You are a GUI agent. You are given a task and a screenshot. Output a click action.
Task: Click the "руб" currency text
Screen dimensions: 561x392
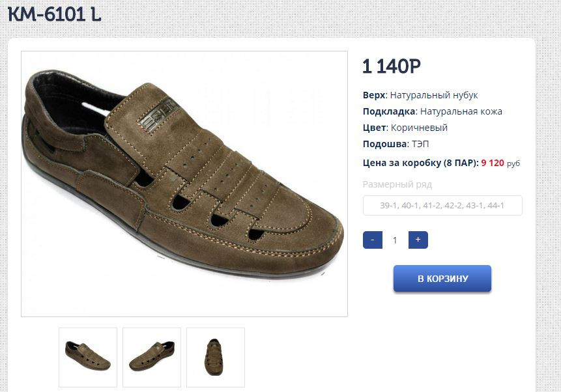(x=513, y=163)
